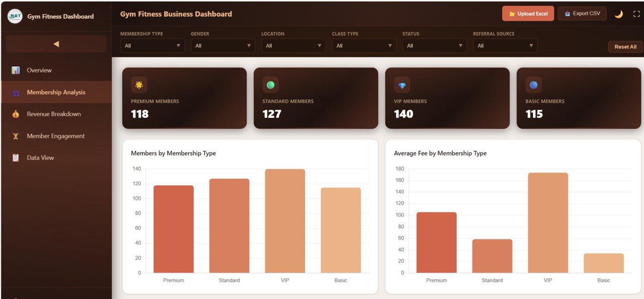Click the sun icon on Premium Members card

(139, 85)
